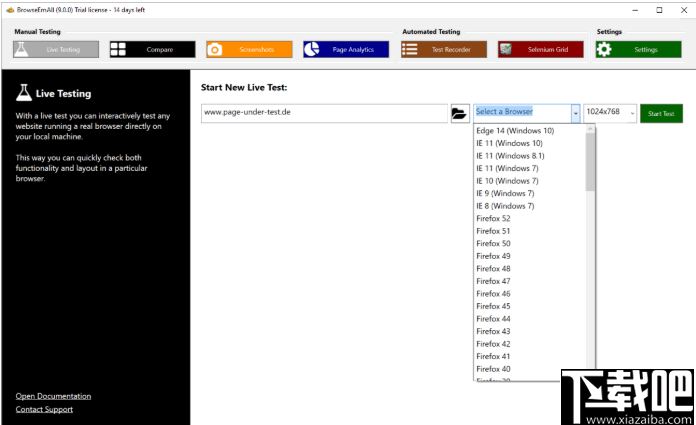Select Firefox 45 from the list
This screenshot has height=425, width=696.
530,306
